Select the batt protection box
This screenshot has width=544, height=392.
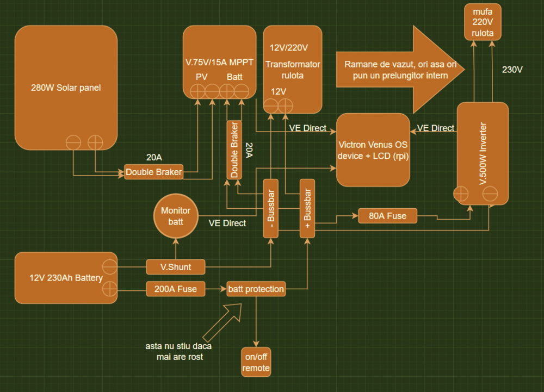point(256,289)
